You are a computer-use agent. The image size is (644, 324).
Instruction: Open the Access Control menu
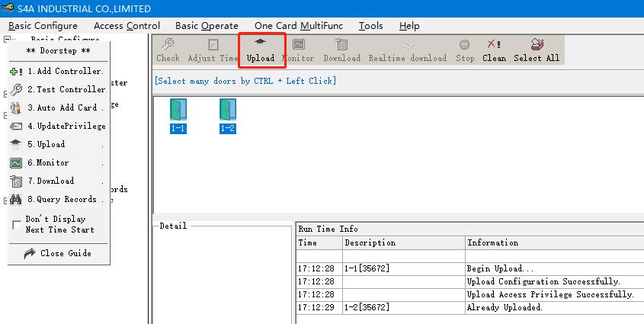coord(127,26)
